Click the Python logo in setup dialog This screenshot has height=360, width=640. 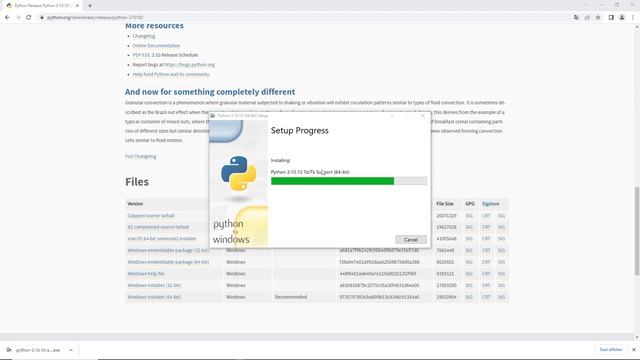(238, 173)
